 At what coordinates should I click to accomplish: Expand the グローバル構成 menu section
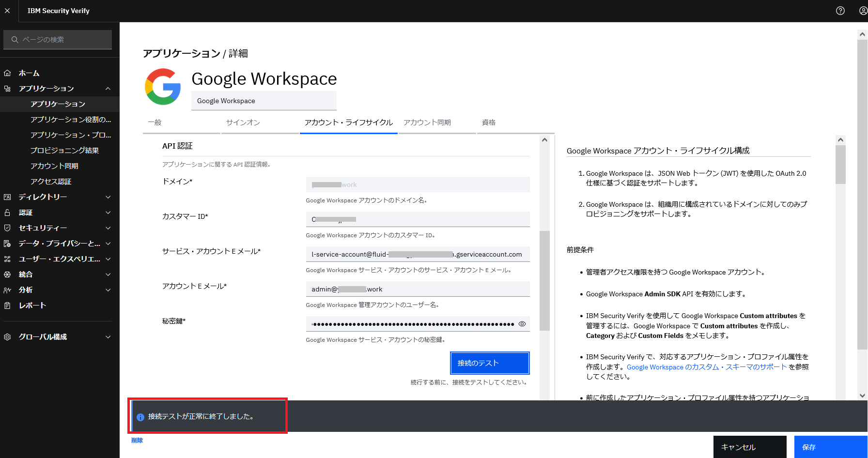(108, 337)
